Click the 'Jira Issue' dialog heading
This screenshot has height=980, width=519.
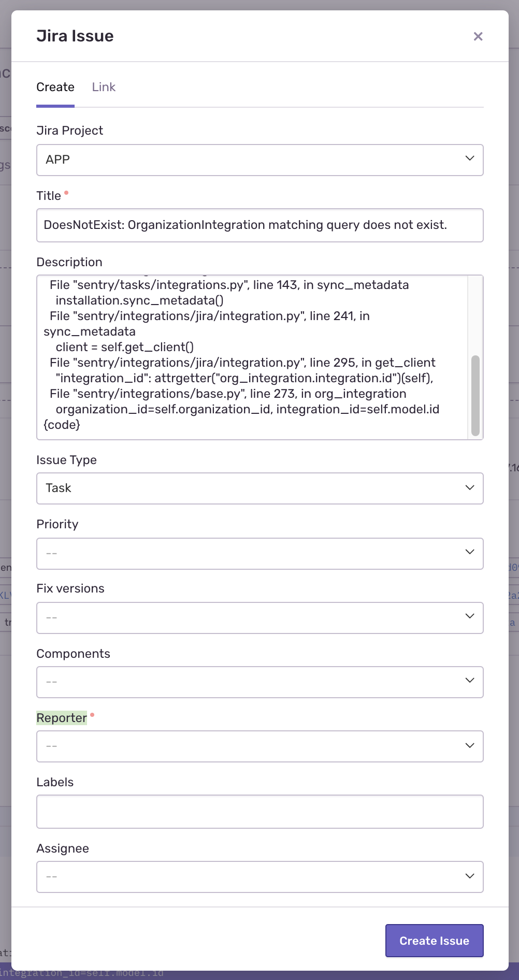(x=75, y=36)
